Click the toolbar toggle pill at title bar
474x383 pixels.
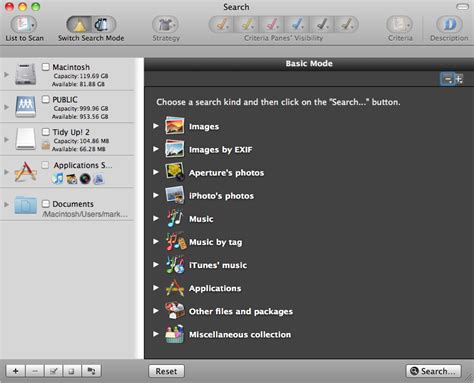(x=462, y=6)
